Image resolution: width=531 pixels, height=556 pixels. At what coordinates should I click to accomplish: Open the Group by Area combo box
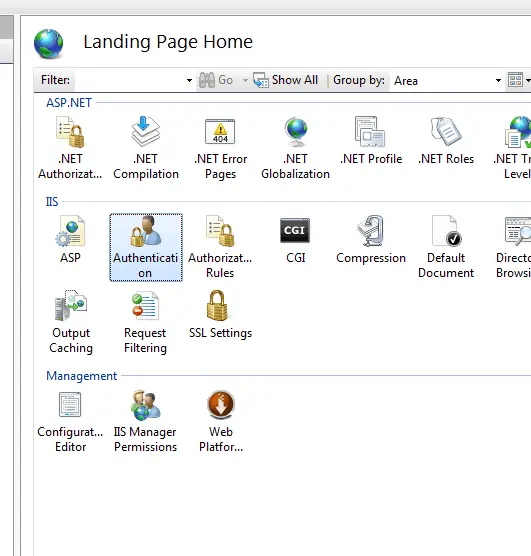(x=448, y=81)
